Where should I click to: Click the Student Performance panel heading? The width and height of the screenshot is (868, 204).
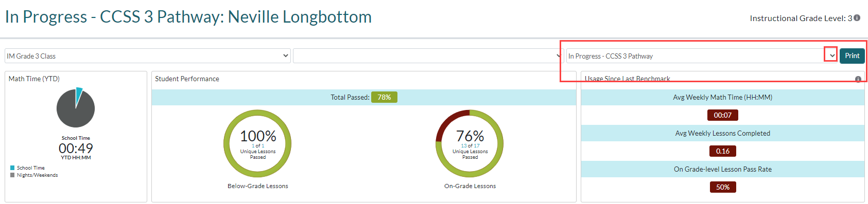187,79
